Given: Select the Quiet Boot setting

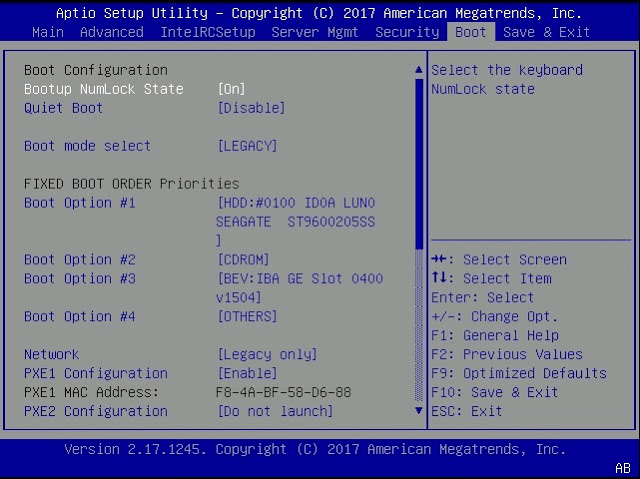Looking at the screenshot, I should 63,108.
